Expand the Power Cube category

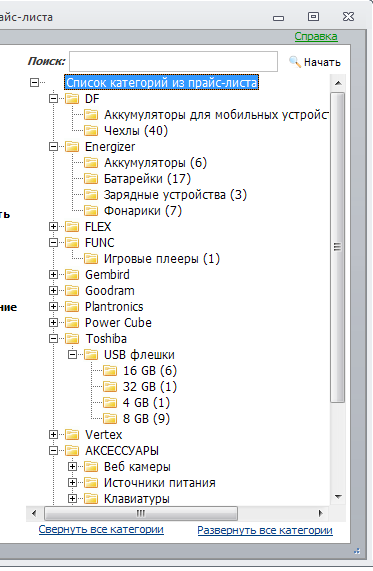tap(53, 323)
